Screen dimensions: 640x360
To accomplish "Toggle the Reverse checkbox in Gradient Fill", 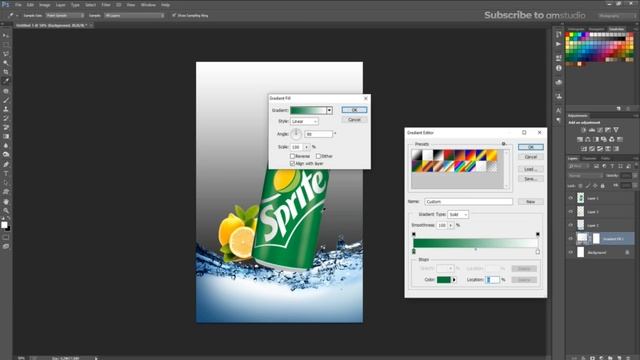I will [292, 156].
